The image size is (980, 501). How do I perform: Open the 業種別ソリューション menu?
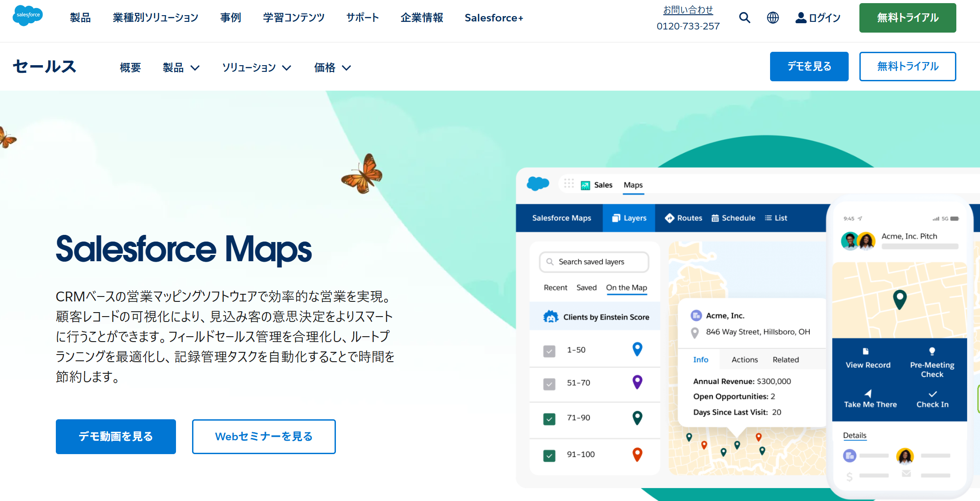[x=155, y=17]
